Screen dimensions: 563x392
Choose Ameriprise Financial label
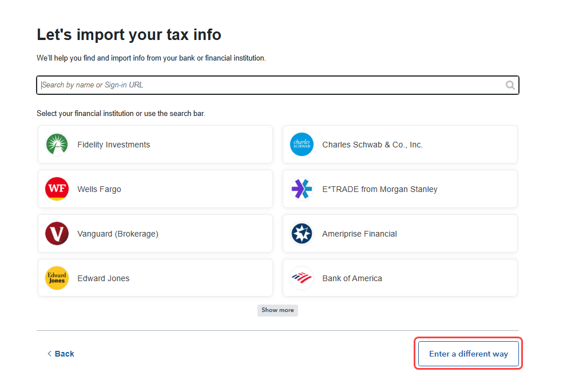tap(359, 234)
